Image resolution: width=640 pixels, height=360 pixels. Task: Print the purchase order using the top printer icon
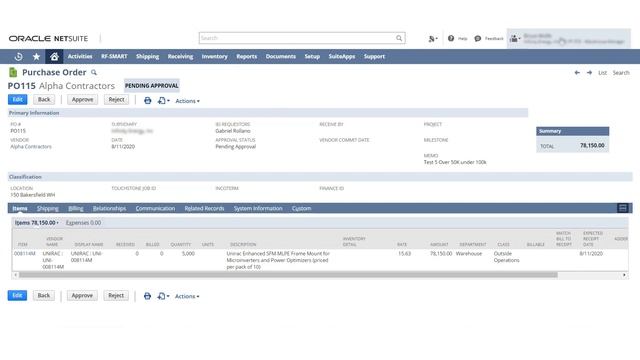[147, 100]
